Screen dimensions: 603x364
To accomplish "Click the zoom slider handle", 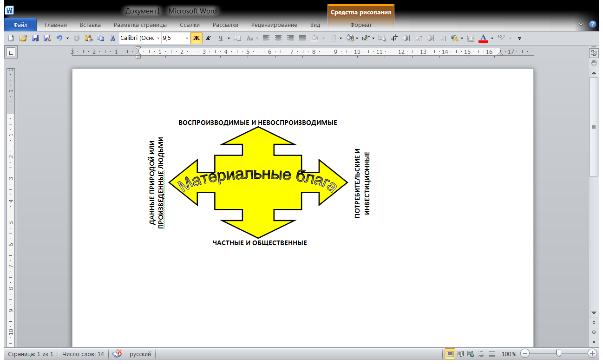I will [x=558, y=354].
